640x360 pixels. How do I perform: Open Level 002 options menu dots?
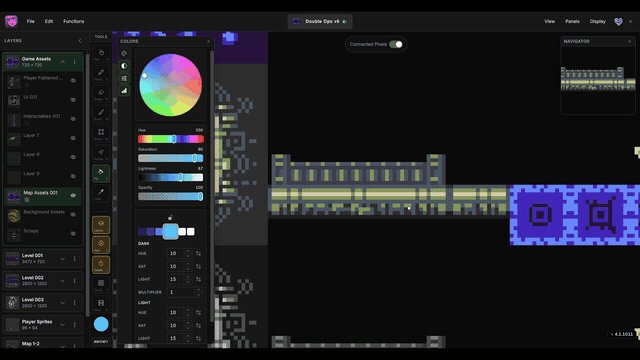[74, 281]
